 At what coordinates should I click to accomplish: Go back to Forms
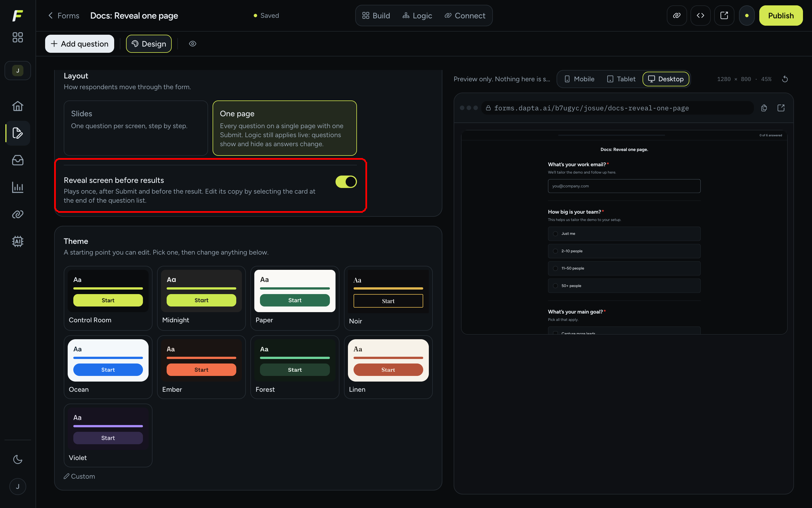tap(64, 16)
